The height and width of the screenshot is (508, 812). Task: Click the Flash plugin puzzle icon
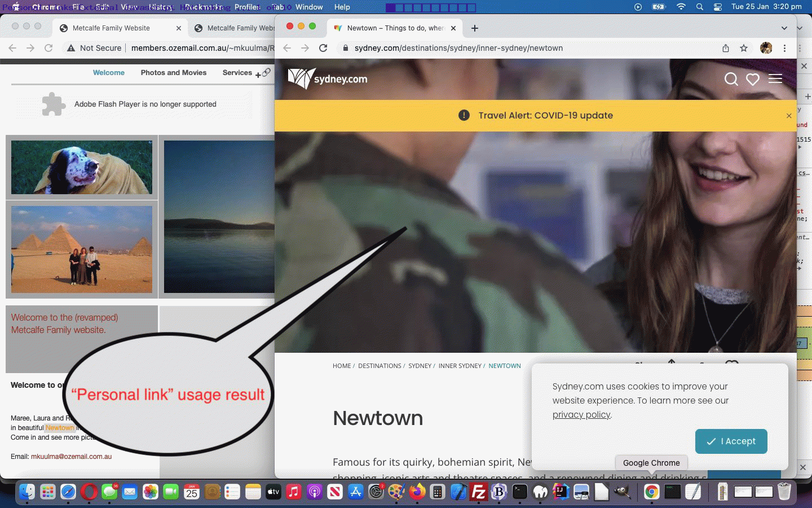pos(54,104)
